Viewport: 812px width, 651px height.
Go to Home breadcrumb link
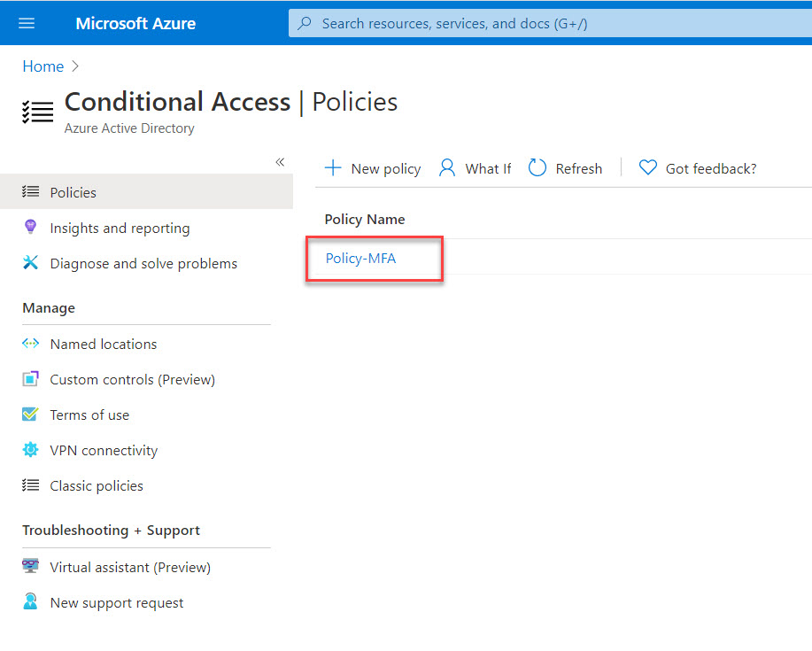tap(43, 66)
